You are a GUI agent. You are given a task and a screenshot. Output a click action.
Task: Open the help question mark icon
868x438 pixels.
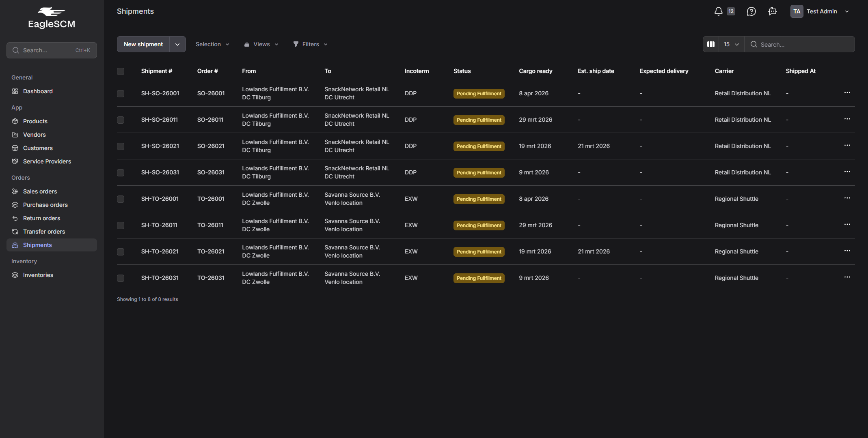[x=751, y=11]
